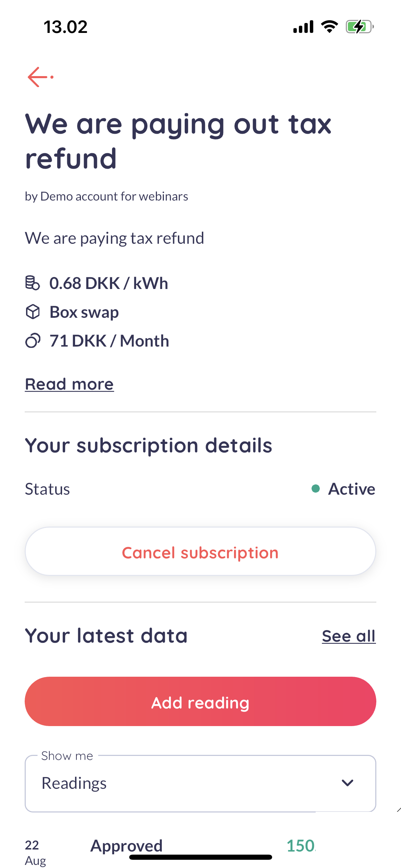Tap the red back arrow
401x868 pixels.
pyautogui.click(x=39, y=77)
